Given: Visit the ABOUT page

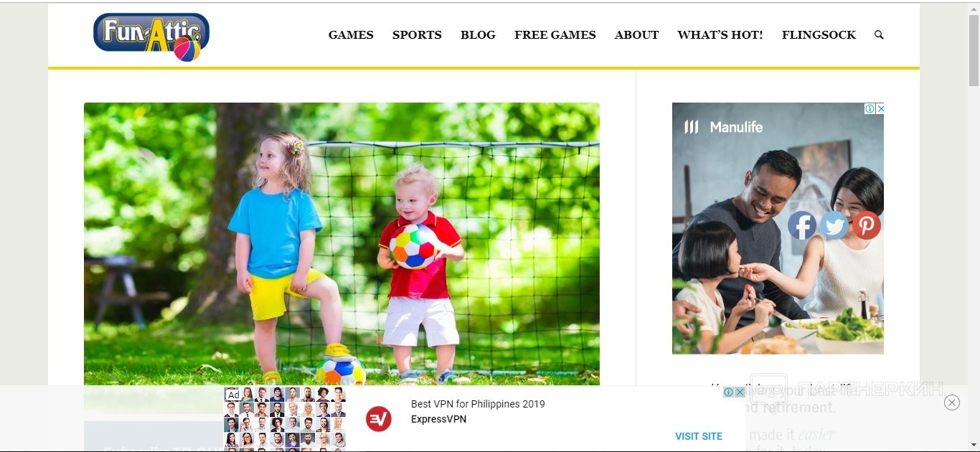Looking at the screenshot, I should pos(636,34).
